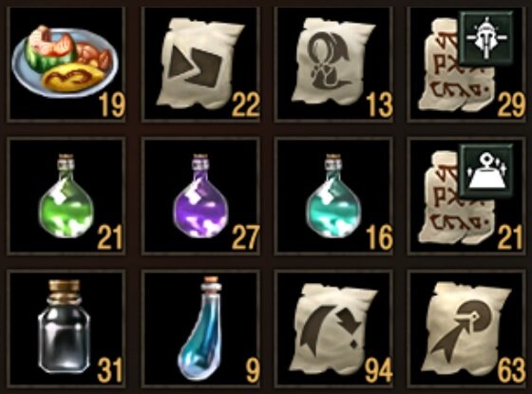Select the food plate item with 19

pyautogui.click(x=66, y=64)
